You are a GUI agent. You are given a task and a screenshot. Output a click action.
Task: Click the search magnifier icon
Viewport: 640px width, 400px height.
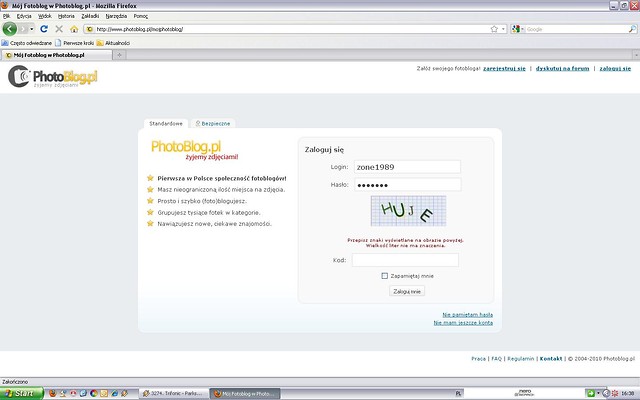(632, 29)
